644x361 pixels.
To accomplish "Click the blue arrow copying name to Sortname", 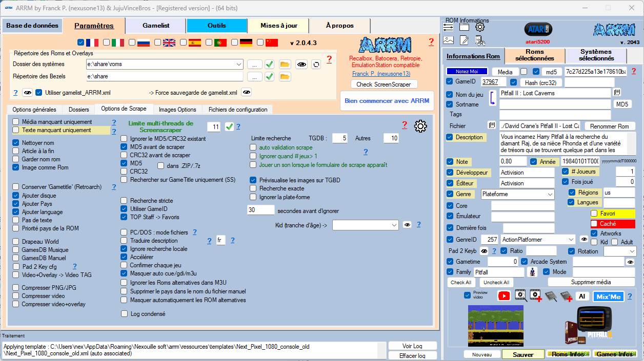I will click(x=492, y=99).
